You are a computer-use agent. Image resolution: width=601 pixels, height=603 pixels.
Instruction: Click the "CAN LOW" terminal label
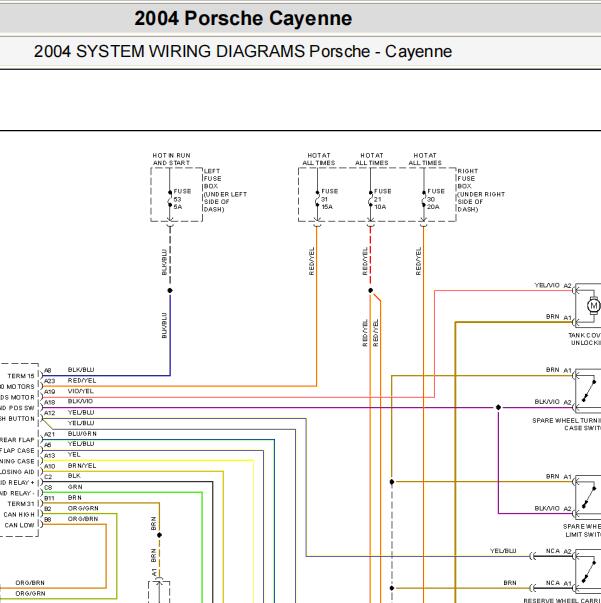point(19,525)
